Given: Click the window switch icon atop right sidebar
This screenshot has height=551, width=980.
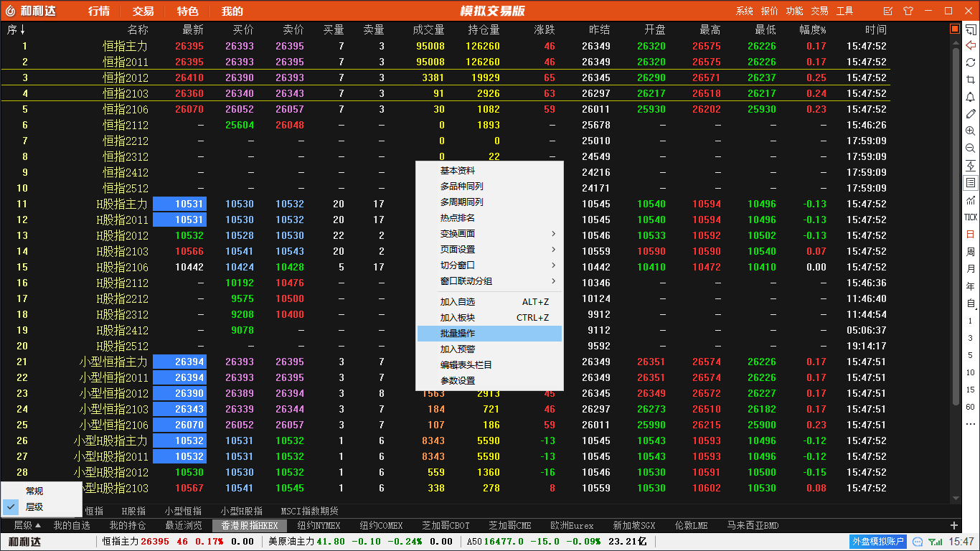Looking at the screenshot, I should pos(971,29).
